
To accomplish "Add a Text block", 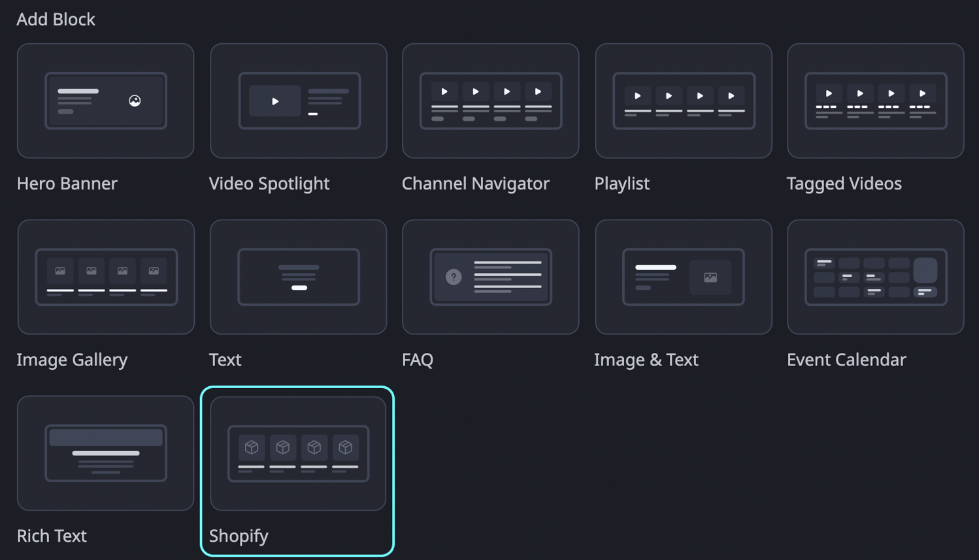I will tap(298, 276).
